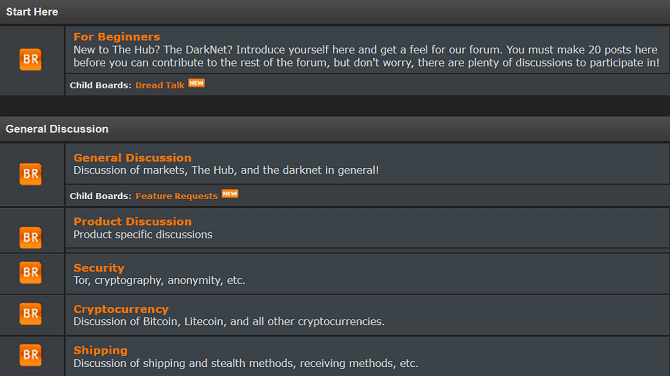Open the General Discussion board link
670x376 pixels.
(x=132, y=158)
